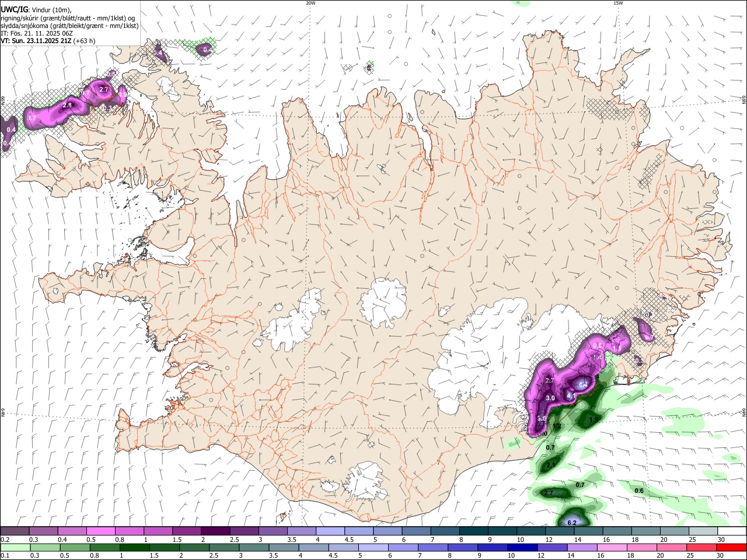
Task: Select the 2.1 rain value offshore
Action: click(551, 465)
